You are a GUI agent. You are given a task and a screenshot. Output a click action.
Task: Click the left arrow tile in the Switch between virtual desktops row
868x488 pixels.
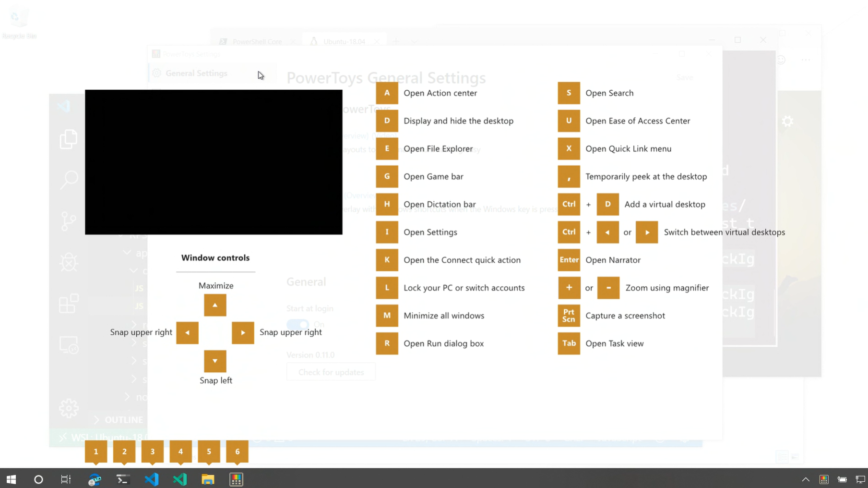[x=607, y=232]
